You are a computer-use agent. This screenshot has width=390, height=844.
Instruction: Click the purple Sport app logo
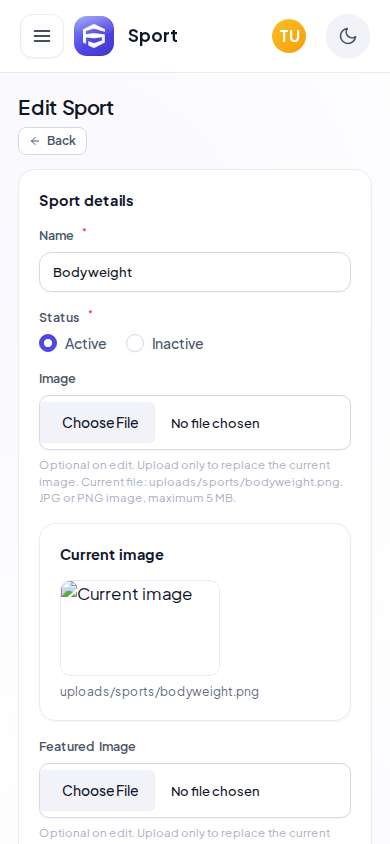pos(94,36)
